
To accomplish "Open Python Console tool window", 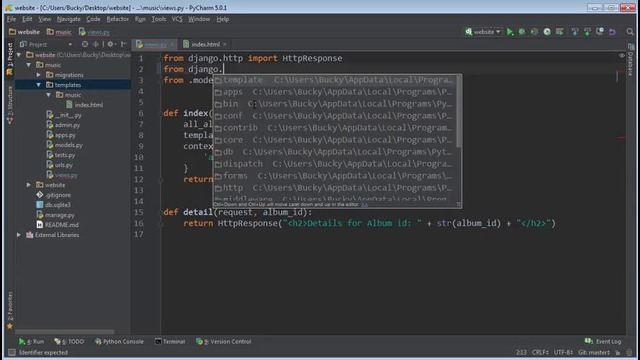I will click(119, 342).
